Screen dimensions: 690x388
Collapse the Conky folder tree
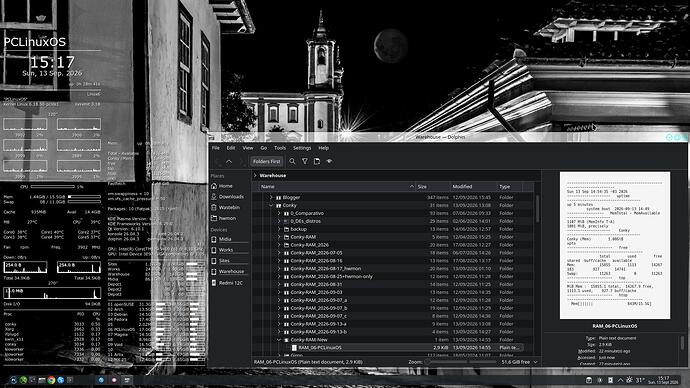click(x=271, y=205)
